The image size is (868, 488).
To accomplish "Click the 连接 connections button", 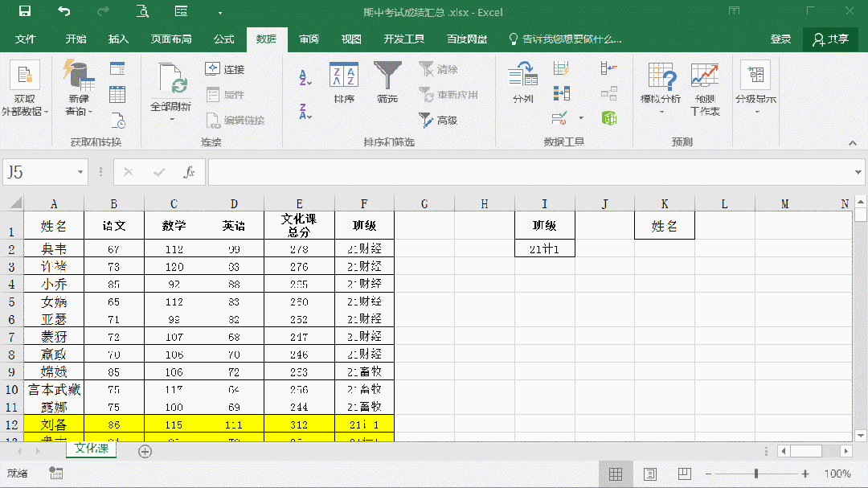I will pos(225,69).
